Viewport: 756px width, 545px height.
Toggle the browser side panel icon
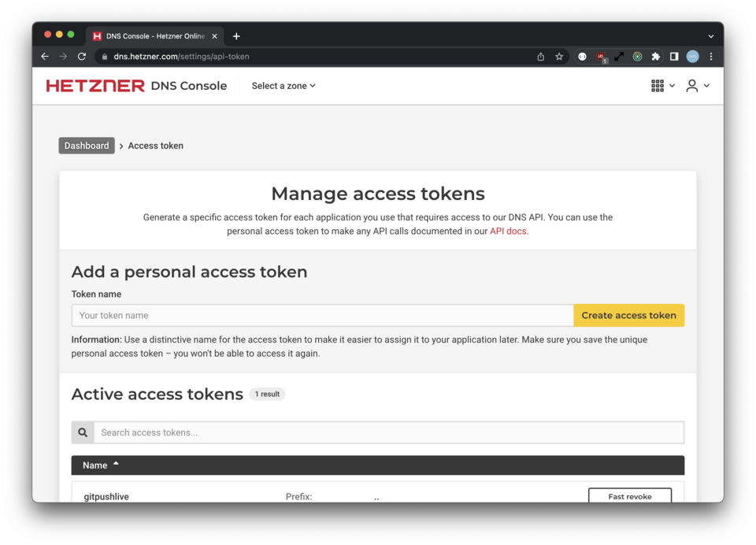[674, 57]
